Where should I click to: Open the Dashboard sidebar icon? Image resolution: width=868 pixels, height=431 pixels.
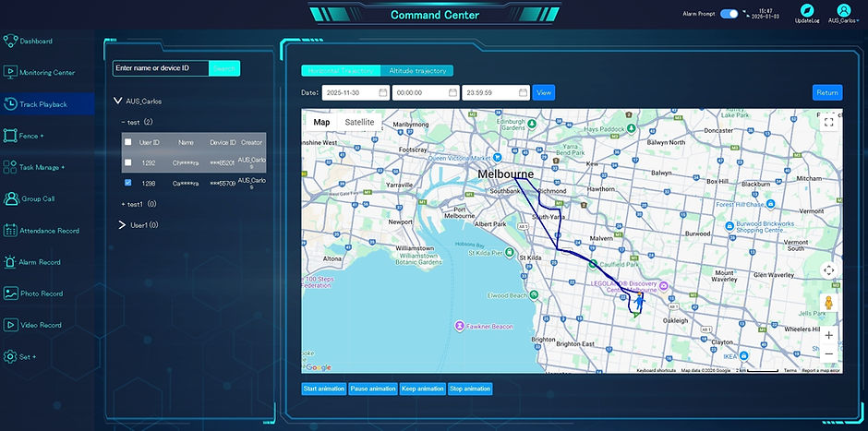[10, 41]
